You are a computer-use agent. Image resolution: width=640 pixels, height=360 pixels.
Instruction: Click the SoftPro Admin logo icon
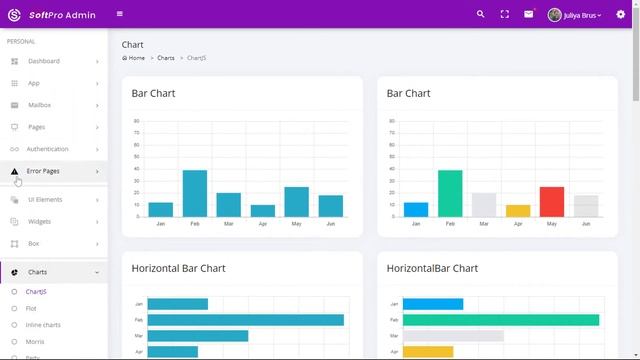click(x=14, y=15)
